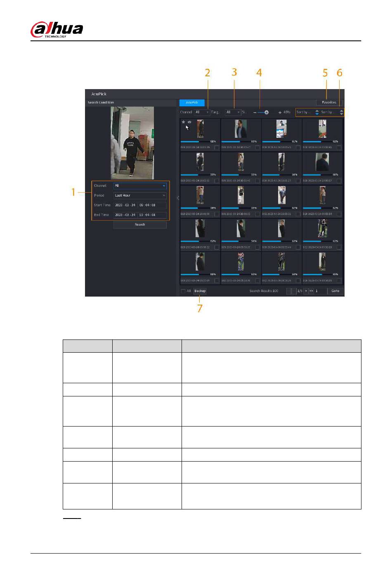
Task: Click the Search button
Action: click(x=140, y=225)
